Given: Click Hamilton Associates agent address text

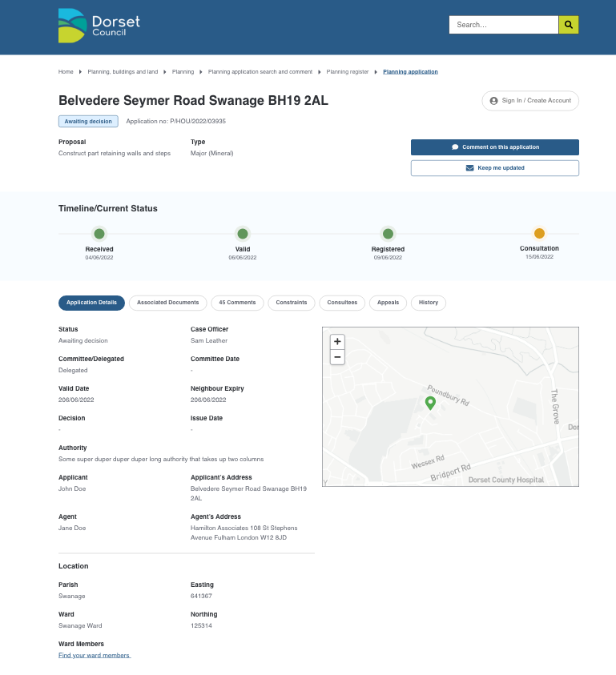Looking at the screenshot, I should (x=244, y=532).
